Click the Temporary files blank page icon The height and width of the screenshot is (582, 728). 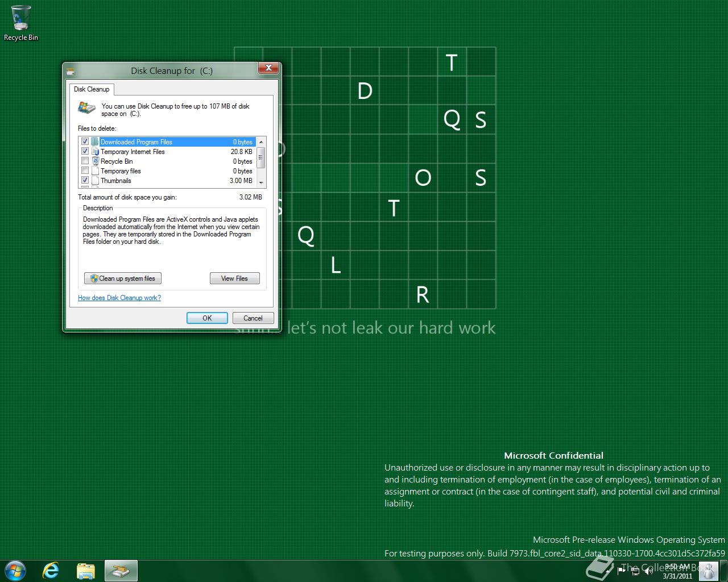[95, 171]
